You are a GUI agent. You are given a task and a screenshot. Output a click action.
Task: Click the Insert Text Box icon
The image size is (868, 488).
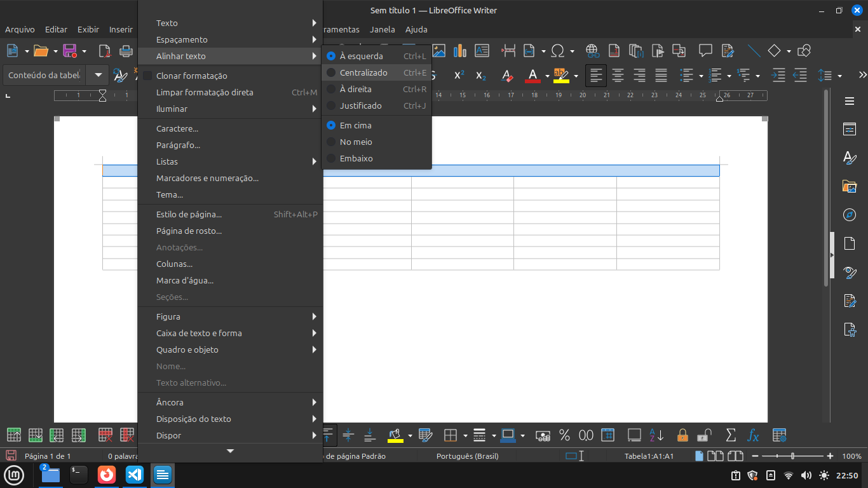click(x=482, y=51)
